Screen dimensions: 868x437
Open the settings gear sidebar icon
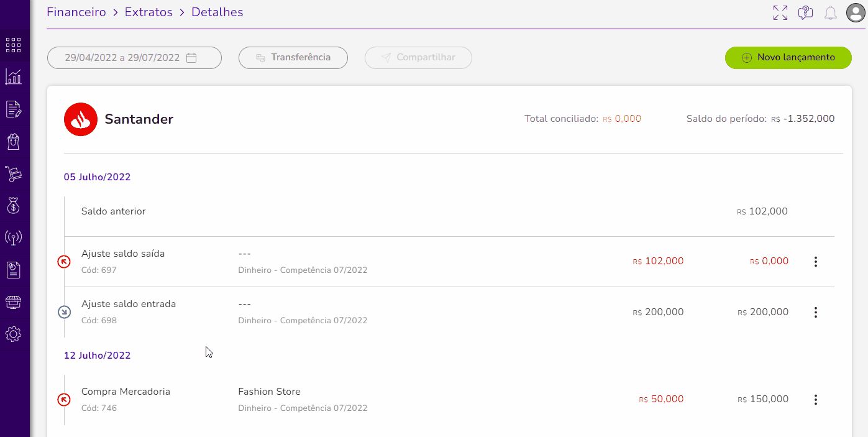coord(13,334)
